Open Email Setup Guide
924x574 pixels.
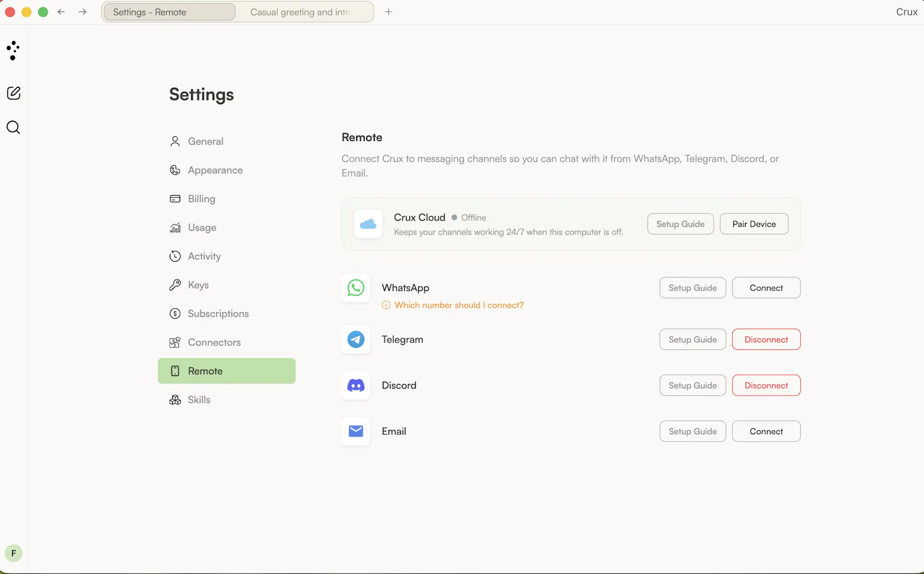point(692,431)
